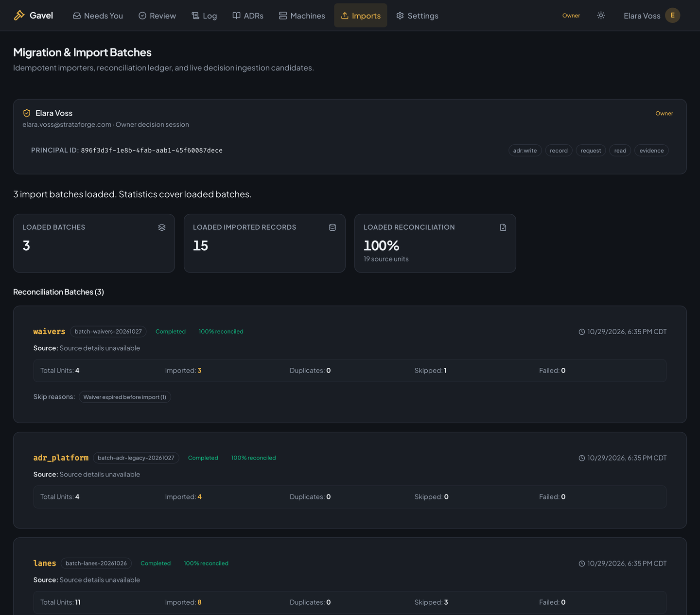Click the clock icon on lanes batch

point(581,564)
